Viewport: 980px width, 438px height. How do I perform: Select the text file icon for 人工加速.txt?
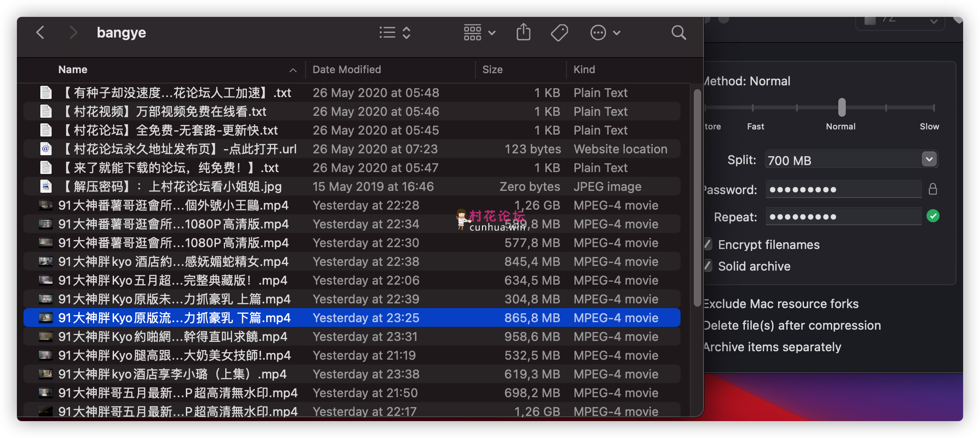click(x=46, y=92)
